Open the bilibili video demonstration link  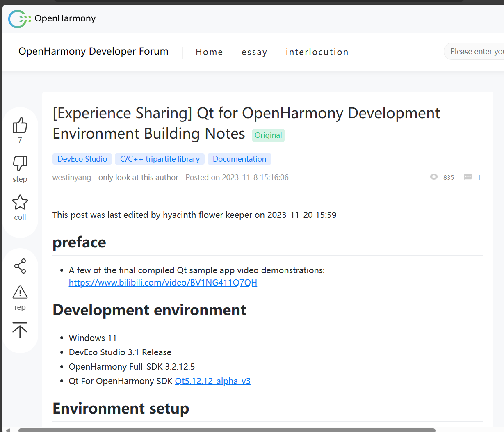click(x=163, y=283)
